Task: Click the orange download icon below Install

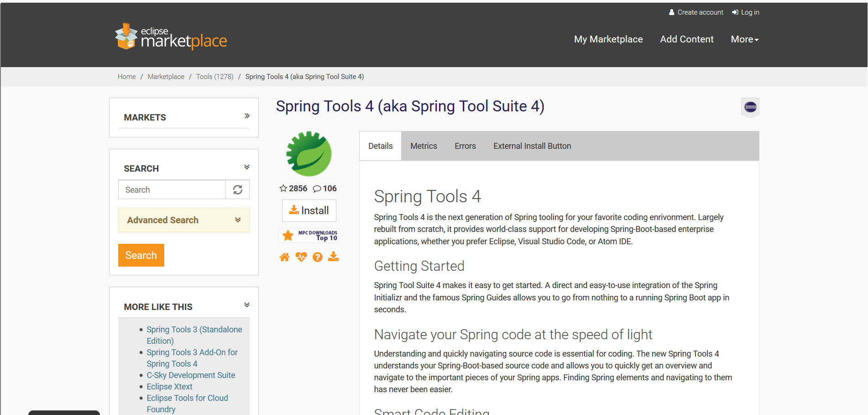Action: [334, 257]
